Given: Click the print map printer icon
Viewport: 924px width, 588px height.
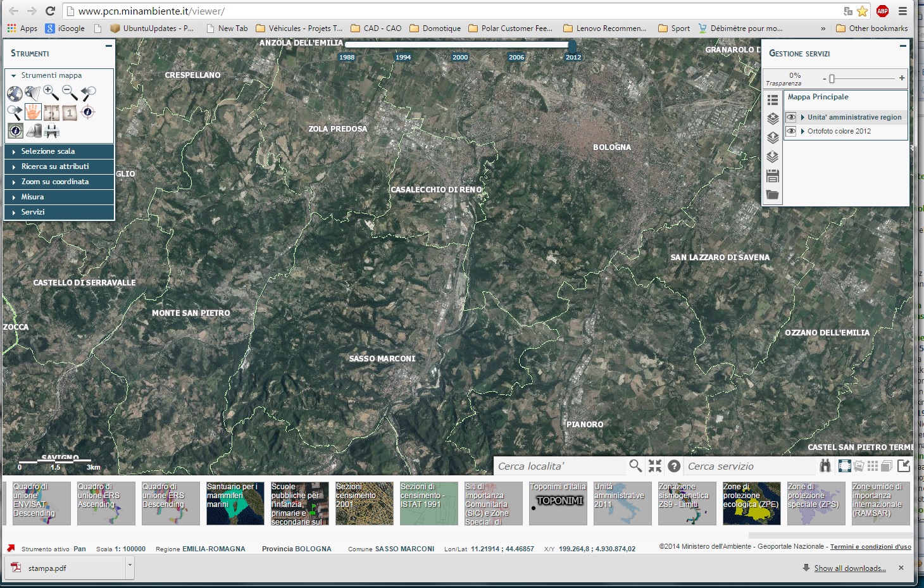Looking at the screenshot, I should coord(52,131).
